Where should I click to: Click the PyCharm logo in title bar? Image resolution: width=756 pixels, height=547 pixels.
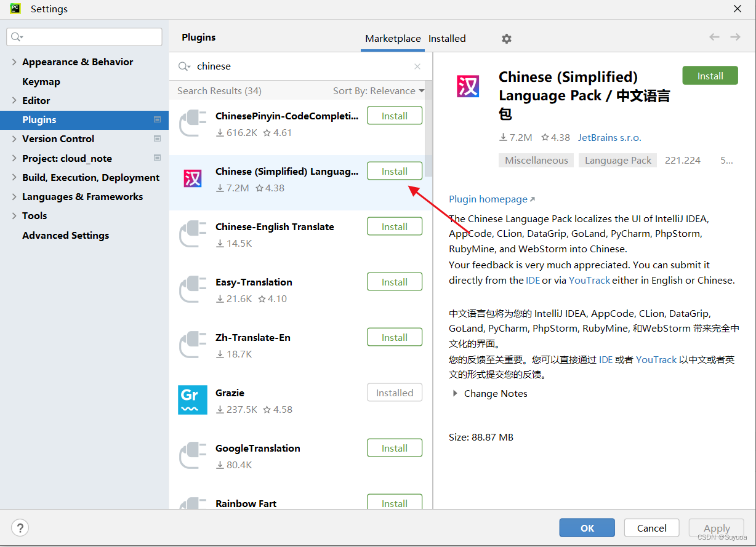(15, 9)
